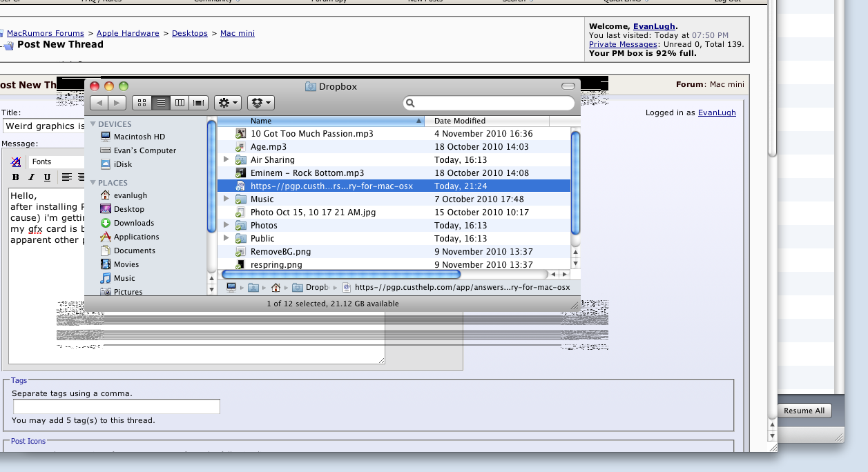Click Dropbox folder in the path bar
868x472 pixels.
pyautogui.click(x=310, y=288)
